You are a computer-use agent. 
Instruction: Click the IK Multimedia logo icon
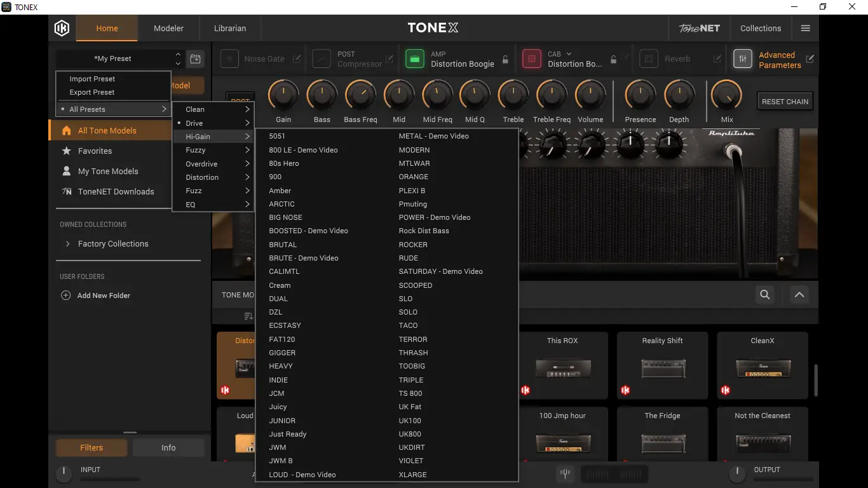tap(62, 28)
